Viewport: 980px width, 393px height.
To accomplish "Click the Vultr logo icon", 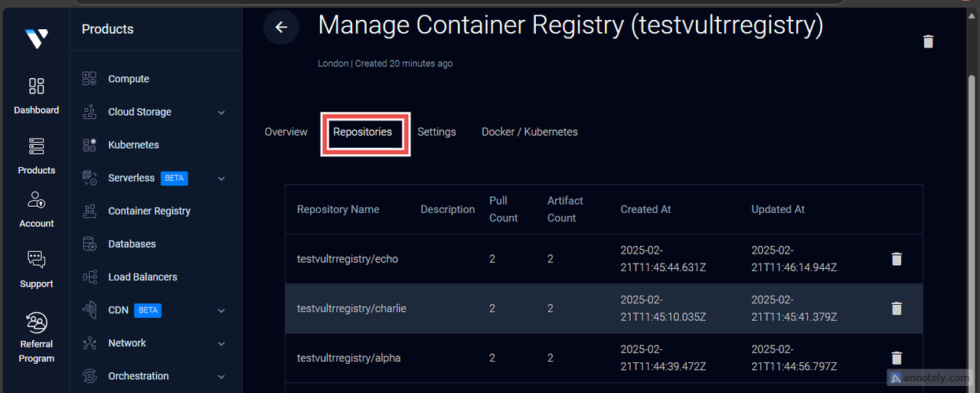I will pos(36,39).
